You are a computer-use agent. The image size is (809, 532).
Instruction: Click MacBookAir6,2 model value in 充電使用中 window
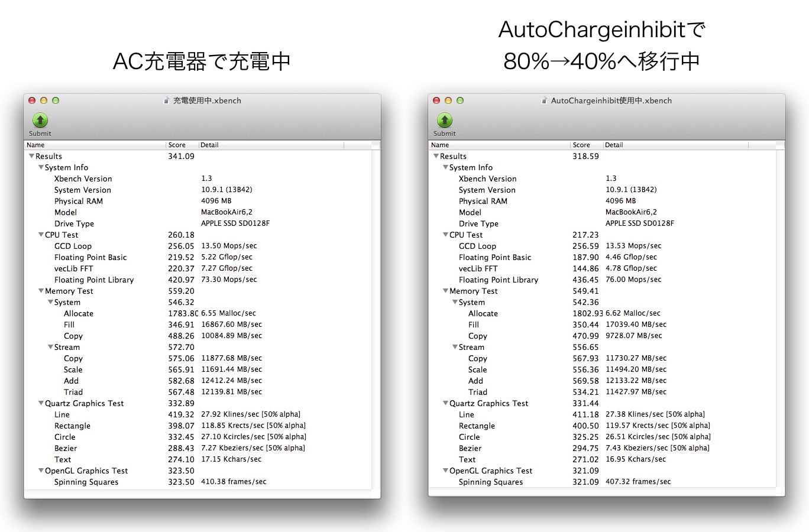(226, 212)
